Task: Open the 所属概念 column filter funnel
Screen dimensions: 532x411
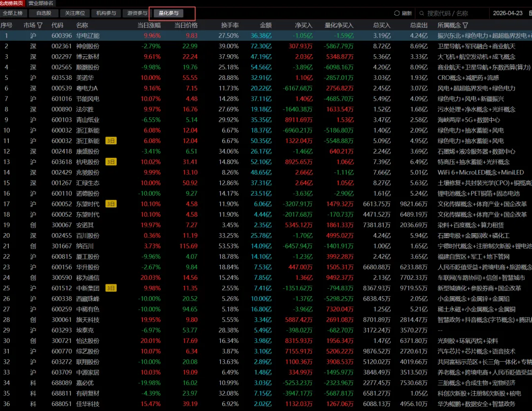Action: pos(465,25)
